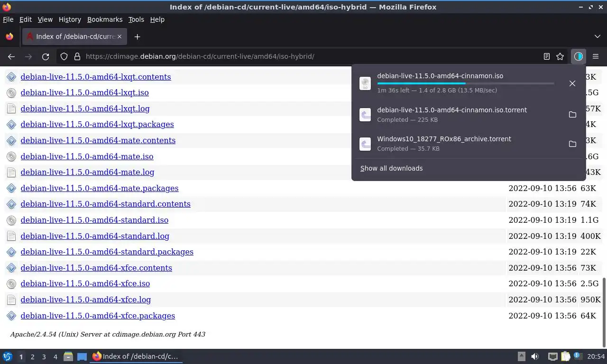Click the page vertical scrollbar thumb

[x=604, y=312]
